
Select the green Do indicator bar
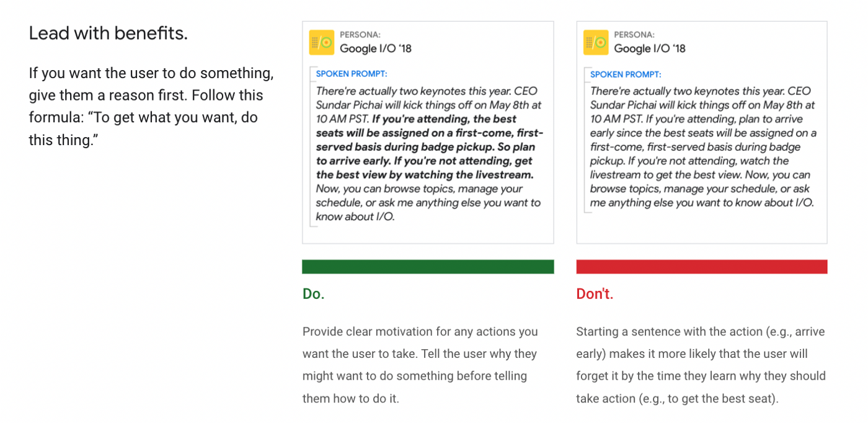[x=428, y=267]
